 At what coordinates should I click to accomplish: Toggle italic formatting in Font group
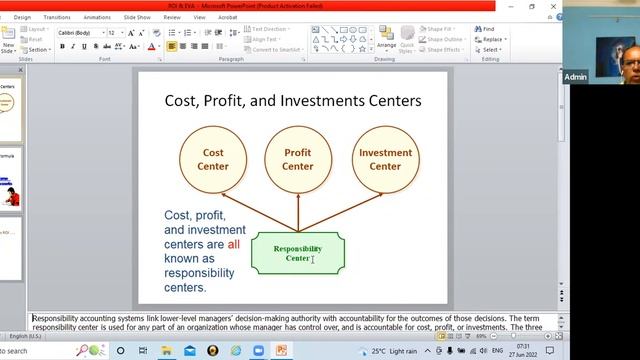(x=73, y=47)
